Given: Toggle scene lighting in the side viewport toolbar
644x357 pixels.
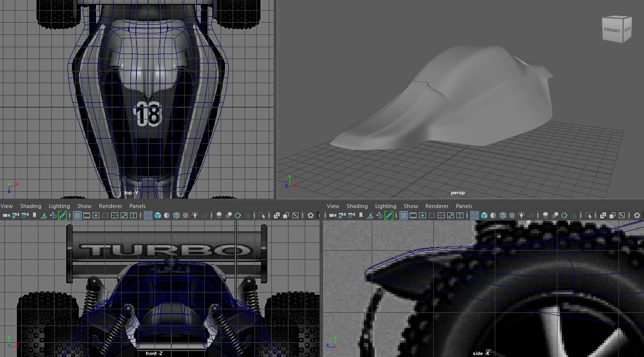Looking at the screenshot, I should click(521, 215).
